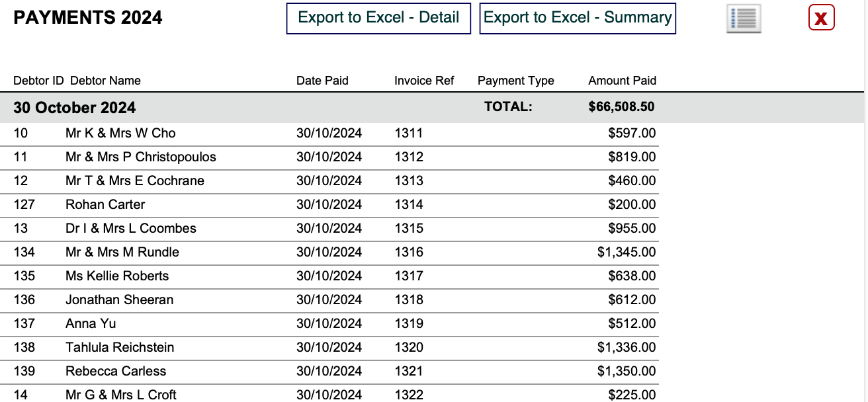This screenshot has width=868, height=402.
Task: Sort by the Debtor Name column header
Action: (105, 81)
